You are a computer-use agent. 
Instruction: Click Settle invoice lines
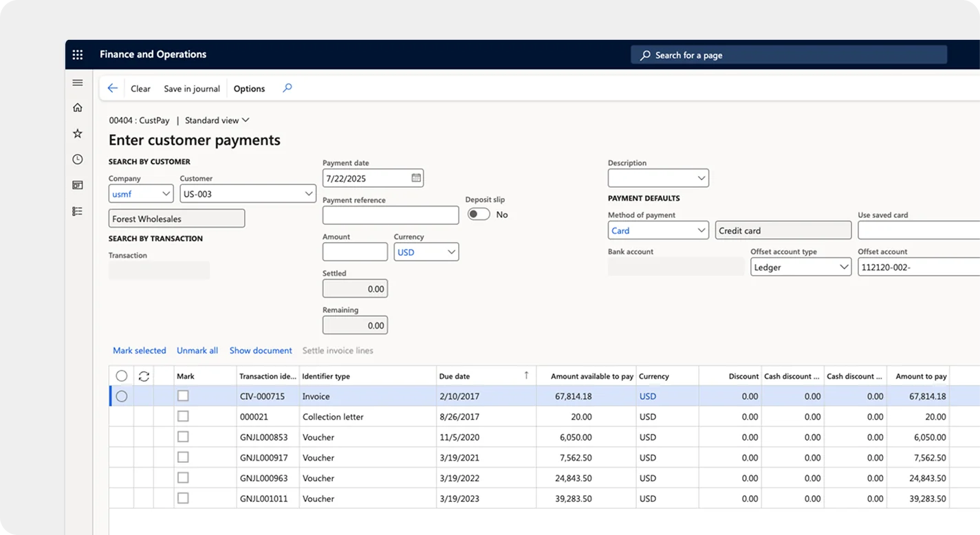pos(338,351)
